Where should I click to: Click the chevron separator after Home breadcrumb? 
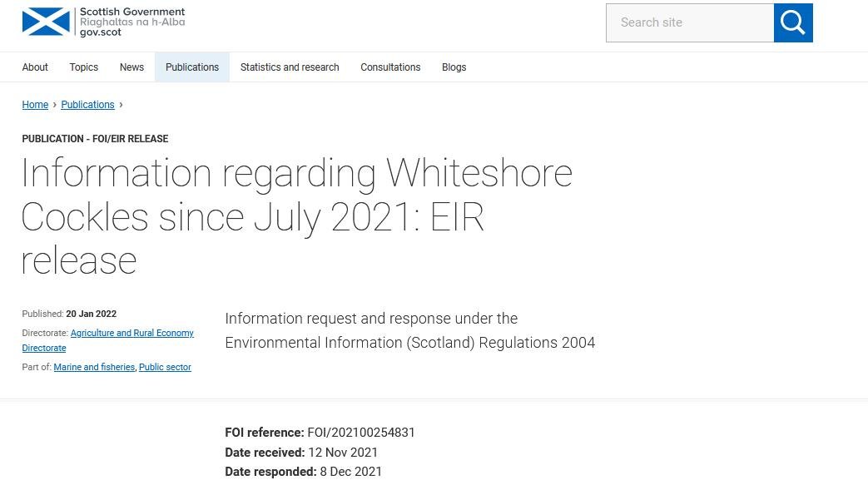click(x=54, y=105)
